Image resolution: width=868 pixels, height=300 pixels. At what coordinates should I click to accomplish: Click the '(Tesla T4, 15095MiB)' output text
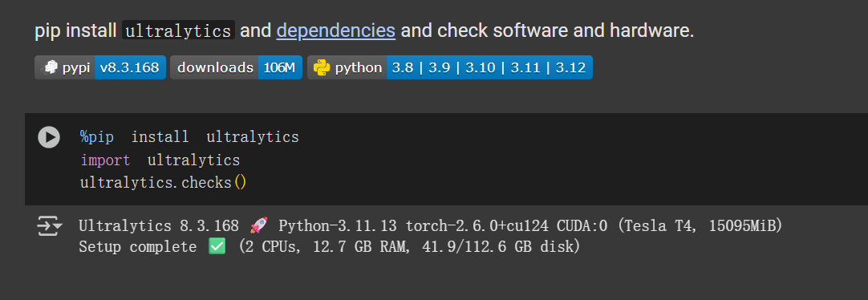pos(700,226)
